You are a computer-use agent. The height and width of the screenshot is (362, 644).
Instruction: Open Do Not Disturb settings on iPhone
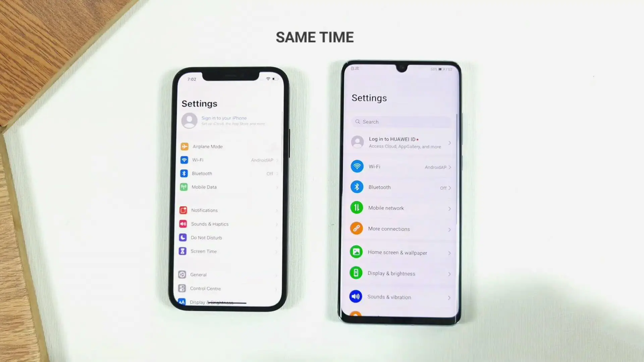[206, 237]
